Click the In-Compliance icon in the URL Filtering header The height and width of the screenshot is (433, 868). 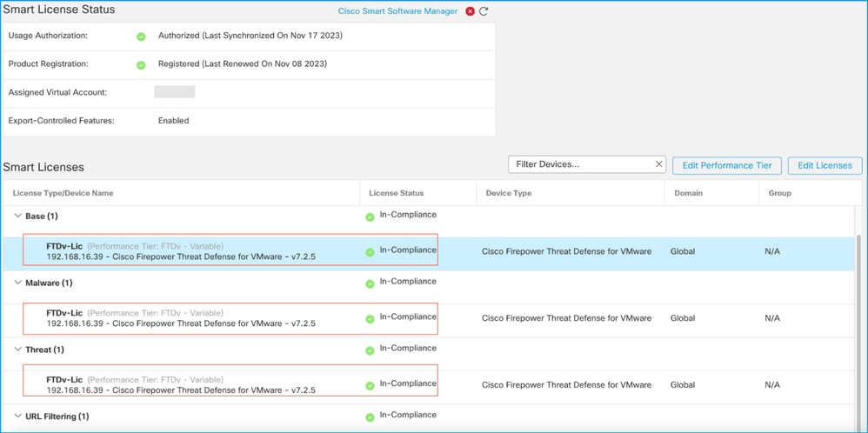click(x=370, y=417)
